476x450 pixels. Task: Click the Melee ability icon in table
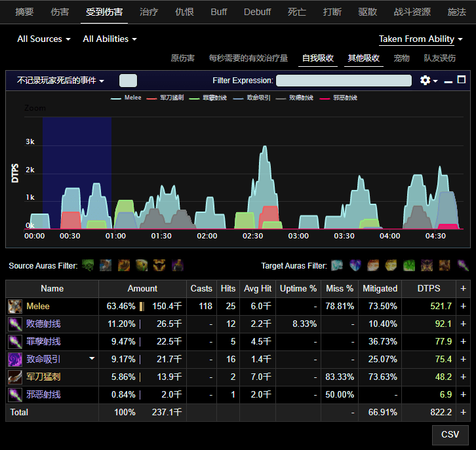click(x=15, y=307)
